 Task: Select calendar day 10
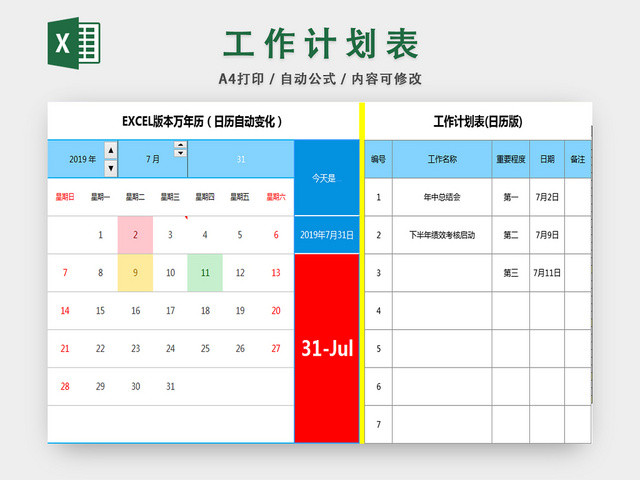point(170,273)
